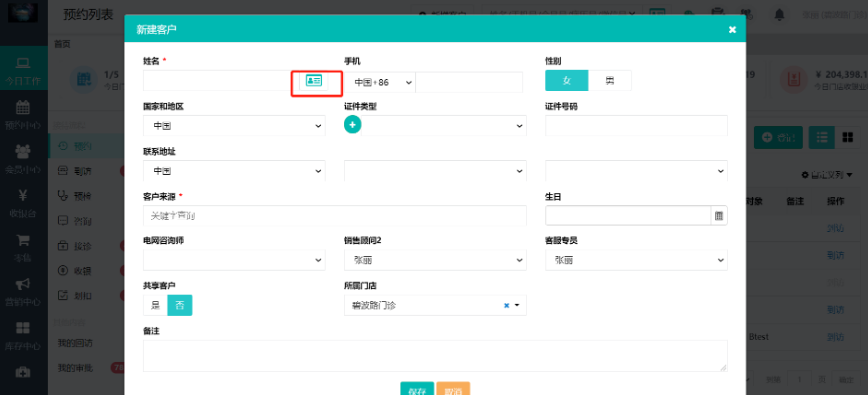Open the second 联系地址 dropdown
The width and height of the screenshot is (868, 395).
click(x=435, y=171)
